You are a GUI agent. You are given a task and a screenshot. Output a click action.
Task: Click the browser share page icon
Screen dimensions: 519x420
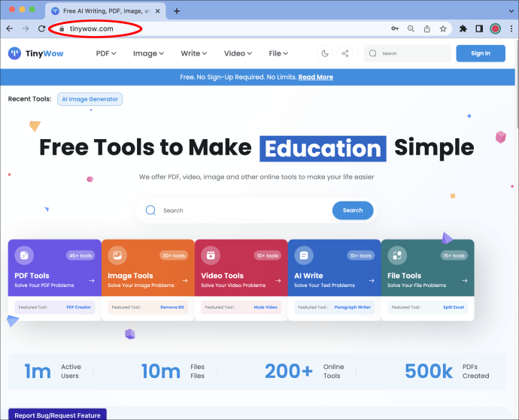click(427, 29)
